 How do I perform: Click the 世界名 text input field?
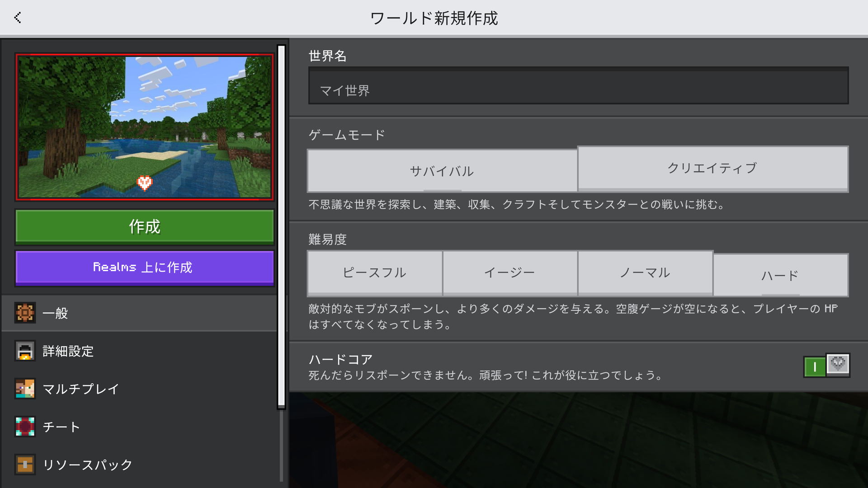578,86
